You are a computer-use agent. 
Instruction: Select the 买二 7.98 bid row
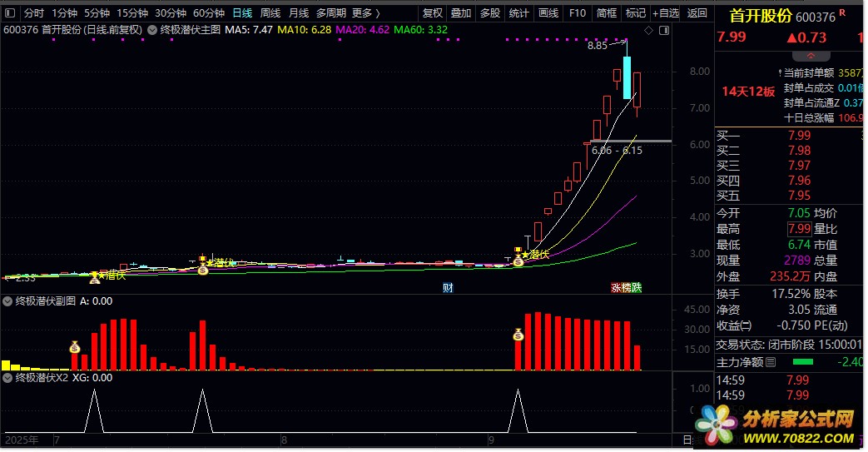point(790,150)
